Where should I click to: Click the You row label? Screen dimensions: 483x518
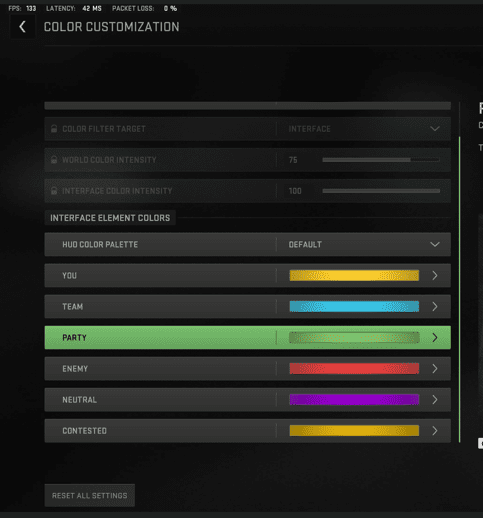[69, 276]
